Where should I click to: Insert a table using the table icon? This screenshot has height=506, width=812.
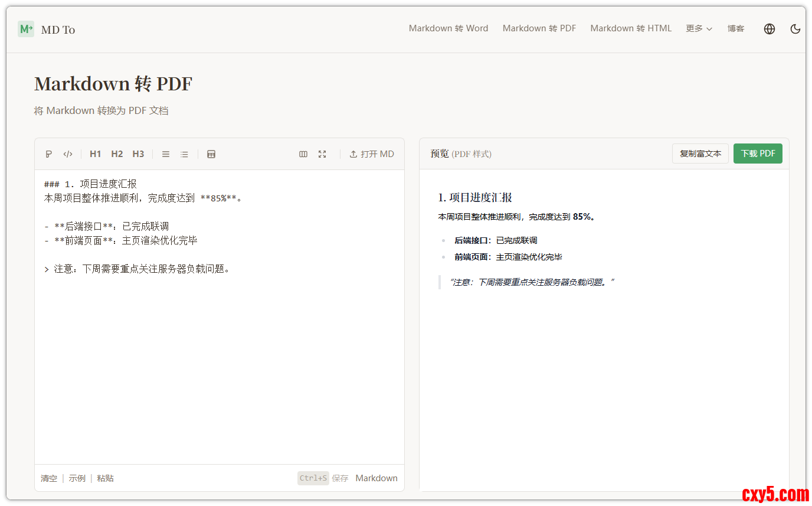coord(211,154)
